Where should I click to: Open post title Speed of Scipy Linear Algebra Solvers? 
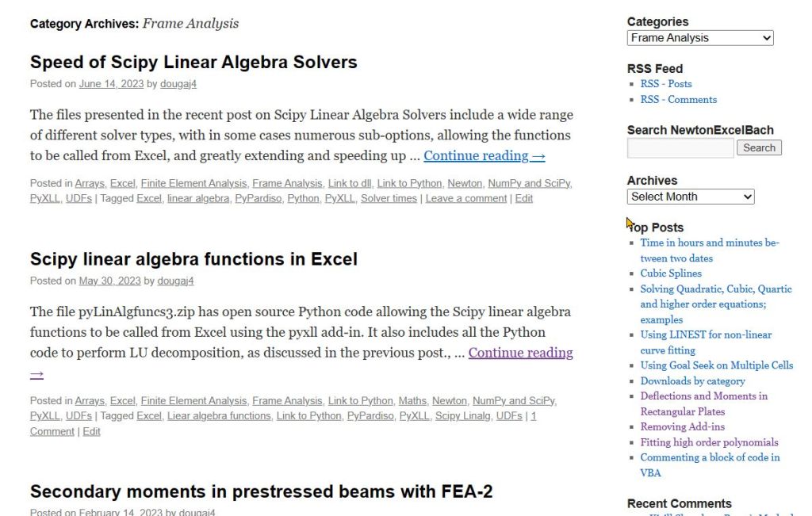[x=193, y=63]
